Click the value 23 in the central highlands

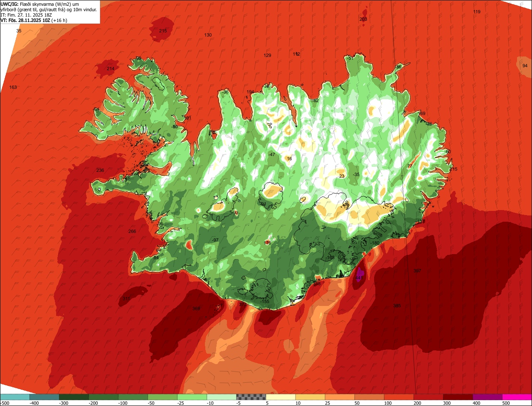(342, 176)
